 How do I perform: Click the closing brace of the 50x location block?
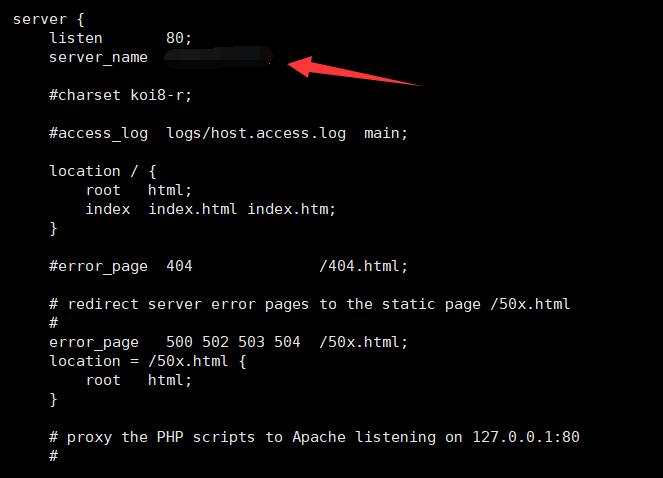(x=53, y=399)
